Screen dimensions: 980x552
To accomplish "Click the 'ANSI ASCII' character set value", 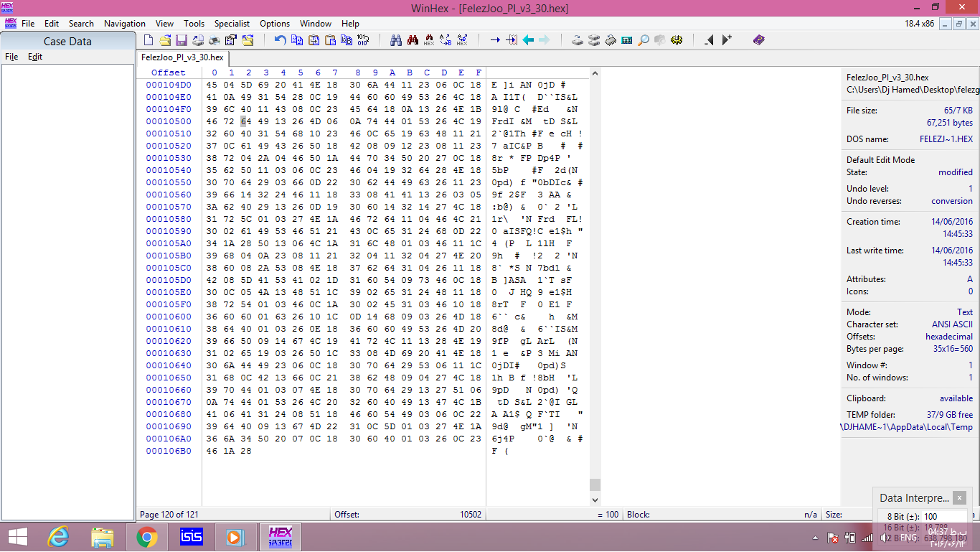I will (951, 324).
